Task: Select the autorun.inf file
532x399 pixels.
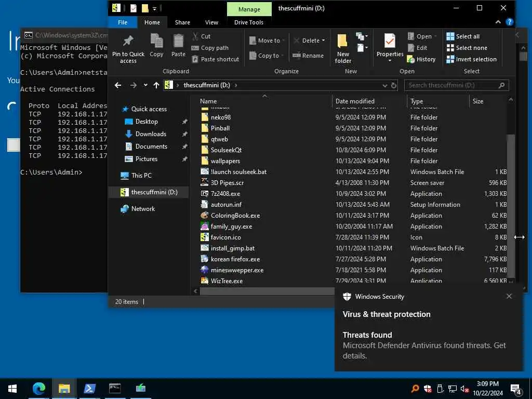Action: pyautogui.click(x=226, y=205)
